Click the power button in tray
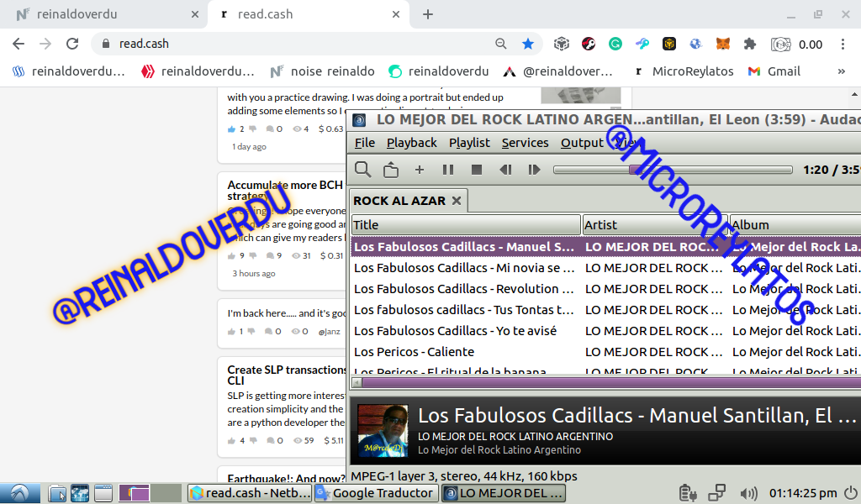861x504 pixels. click(851, 493)
